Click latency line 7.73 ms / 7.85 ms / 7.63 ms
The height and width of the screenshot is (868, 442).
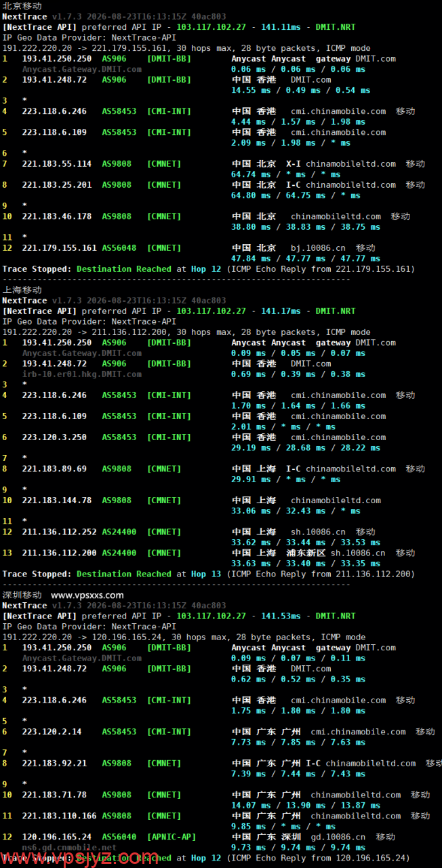(x=298, y=743)
